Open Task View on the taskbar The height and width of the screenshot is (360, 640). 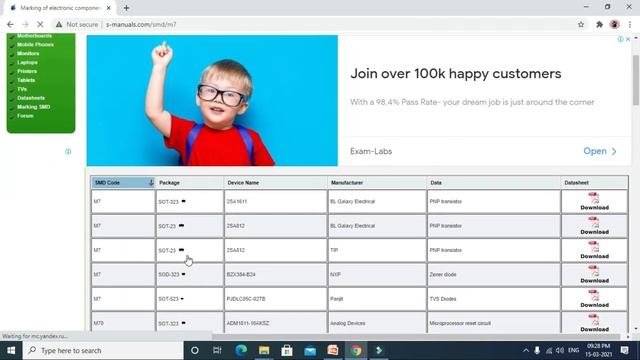(217, 350)
